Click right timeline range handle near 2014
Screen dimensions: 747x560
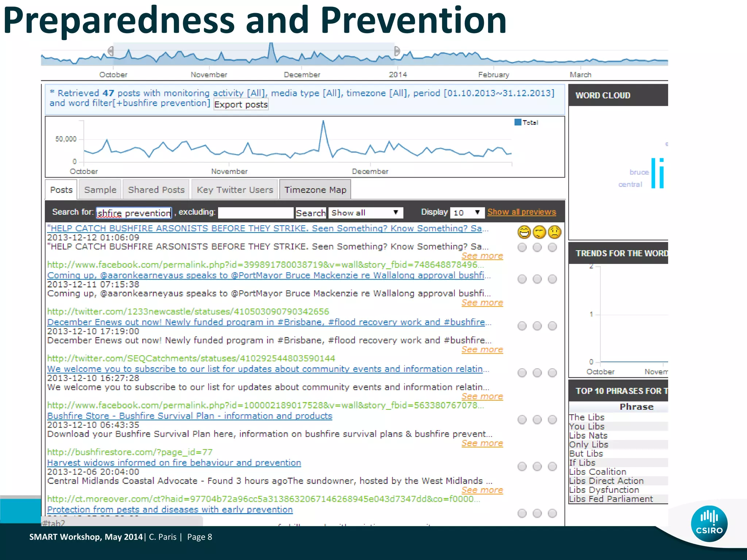point(397,51)
